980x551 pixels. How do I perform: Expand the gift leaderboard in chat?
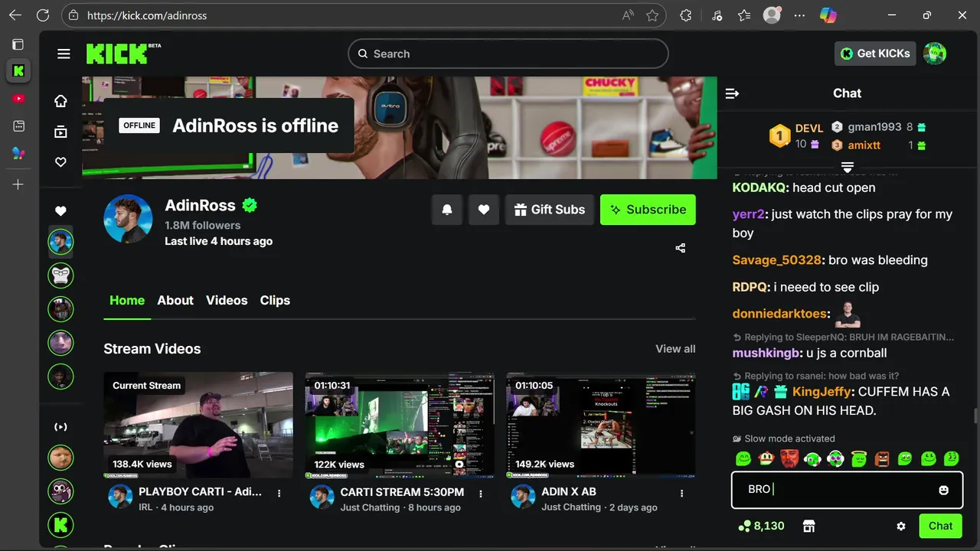click(848, 167)
